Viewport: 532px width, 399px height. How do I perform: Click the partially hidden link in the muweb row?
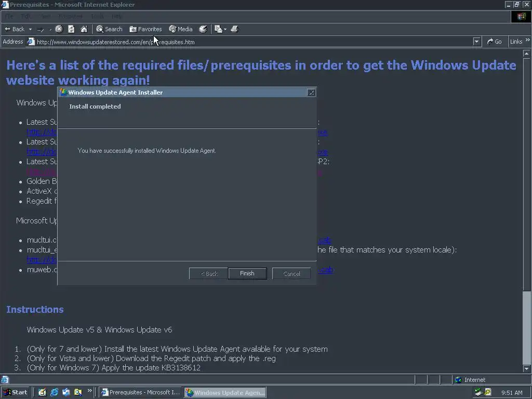pos(326,270)
